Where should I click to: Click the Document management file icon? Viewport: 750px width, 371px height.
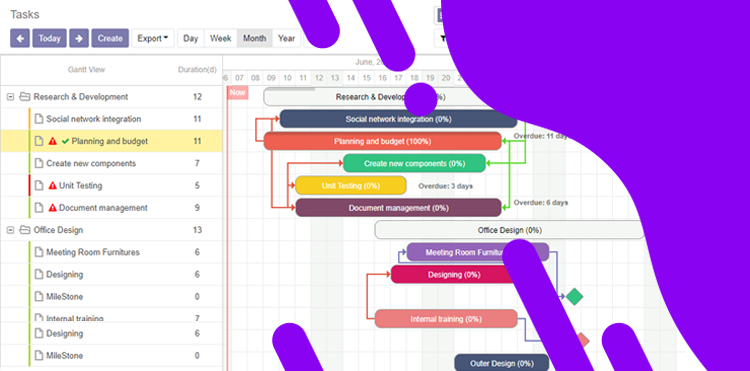click(x=39, y=208)
